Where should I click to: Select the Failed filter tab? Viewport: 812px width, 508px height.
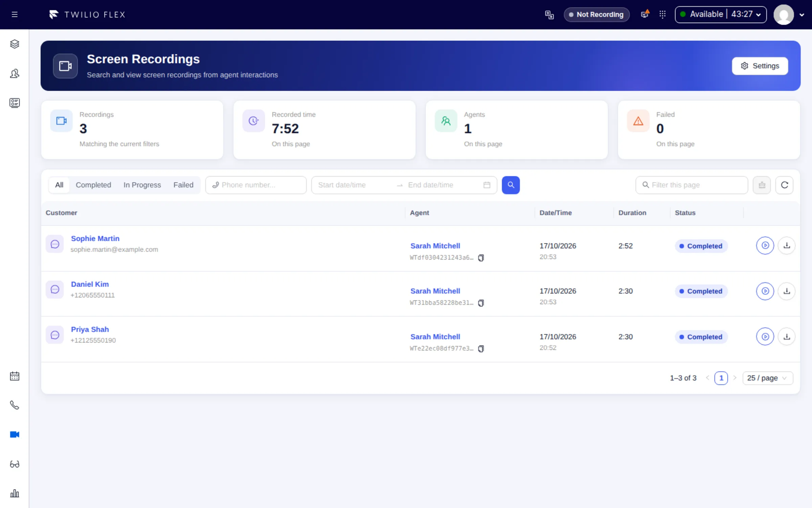coord(183,185)
